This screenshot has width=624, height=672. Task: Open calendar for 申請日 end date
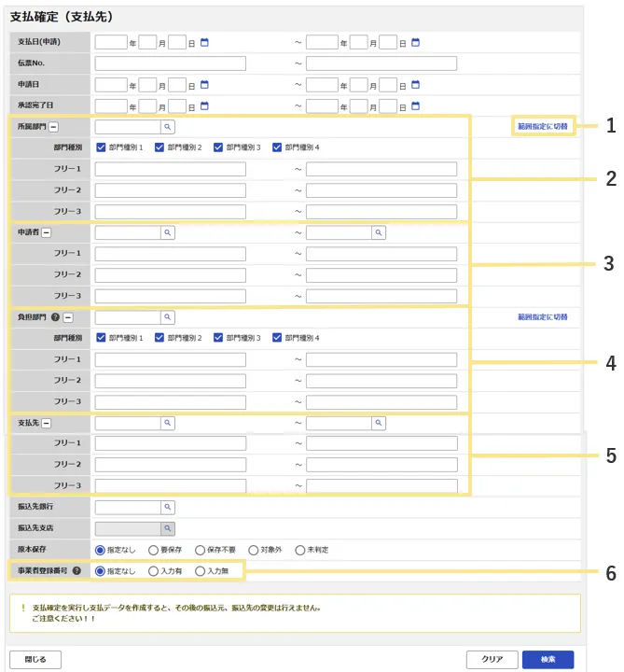pyautogui.click(x=416, y=85)
